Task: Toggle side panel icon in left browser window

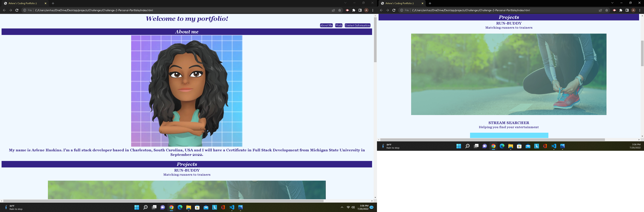Action: tap(360, 10)
